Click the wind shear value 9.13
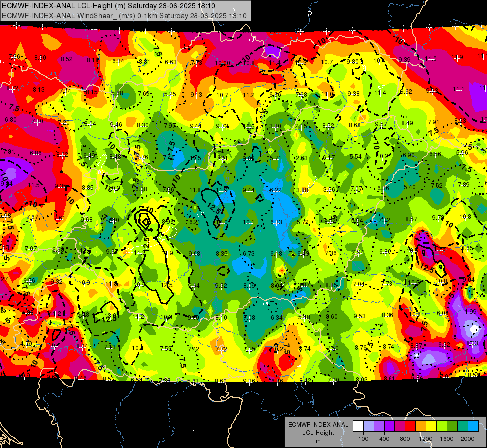This screenshot has height=448, width=487. tap(196, 95)
